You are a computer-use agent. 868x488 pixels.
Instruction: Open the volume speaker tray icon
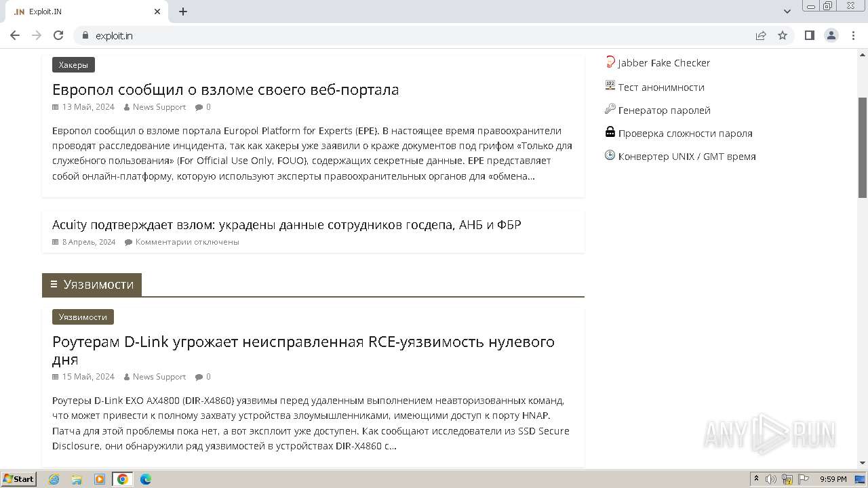(x=771, y=479)
